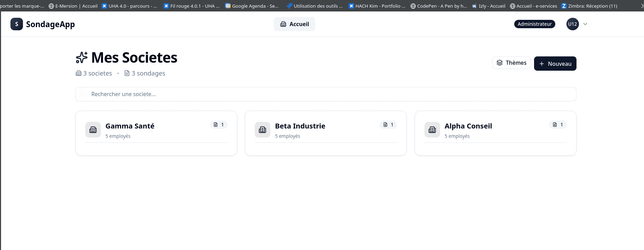Viewport: 644px width, 250px height.
Task: Open the Google Agenda bookmark
Action: click(252, 6)
